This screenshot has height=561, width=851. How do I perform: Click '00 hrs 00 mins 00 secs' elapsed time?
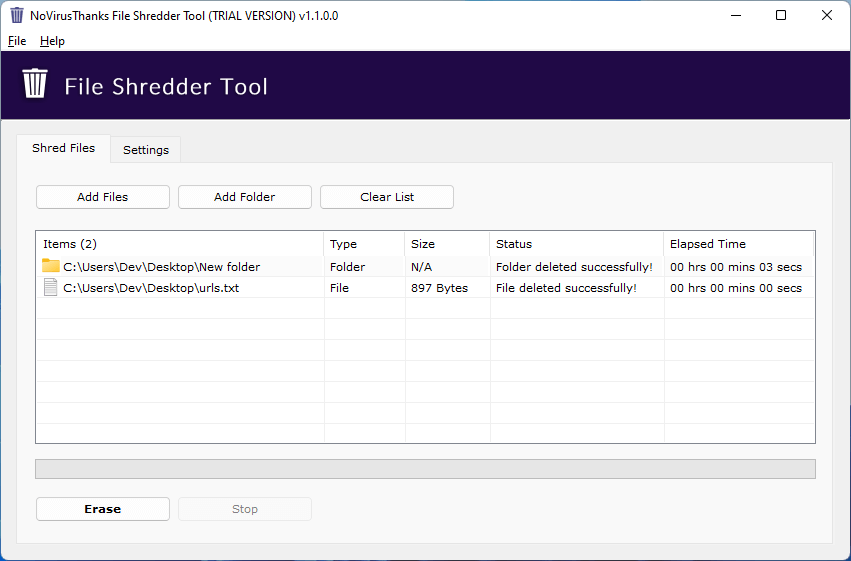[x=736, y=288]
